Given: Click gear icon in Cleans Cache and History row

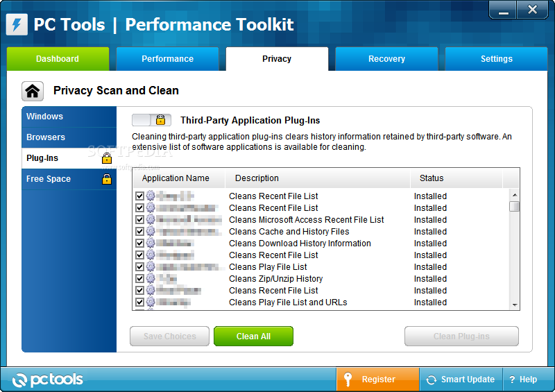Looking at the screenshot, I should [151, 231].
